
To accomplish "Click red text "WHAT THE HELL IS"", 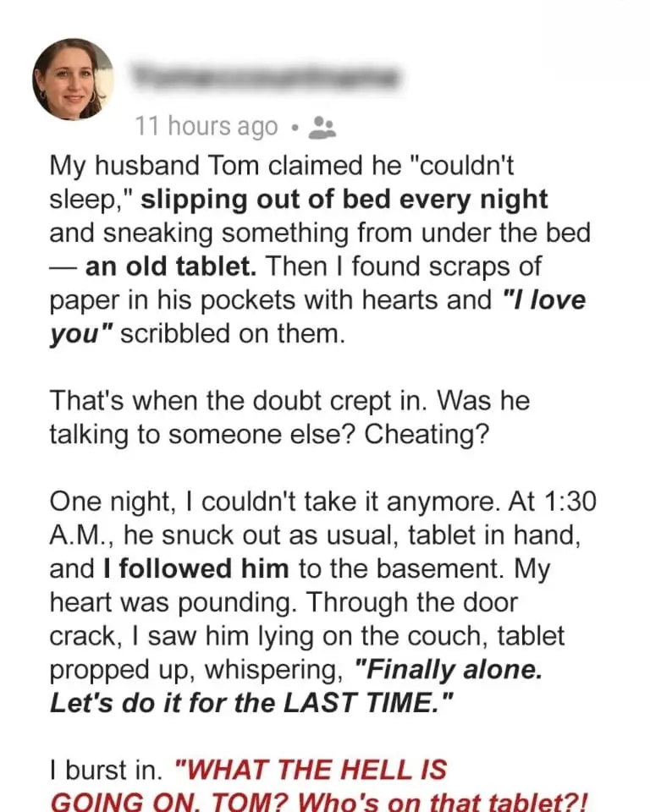I will point(310,770).
